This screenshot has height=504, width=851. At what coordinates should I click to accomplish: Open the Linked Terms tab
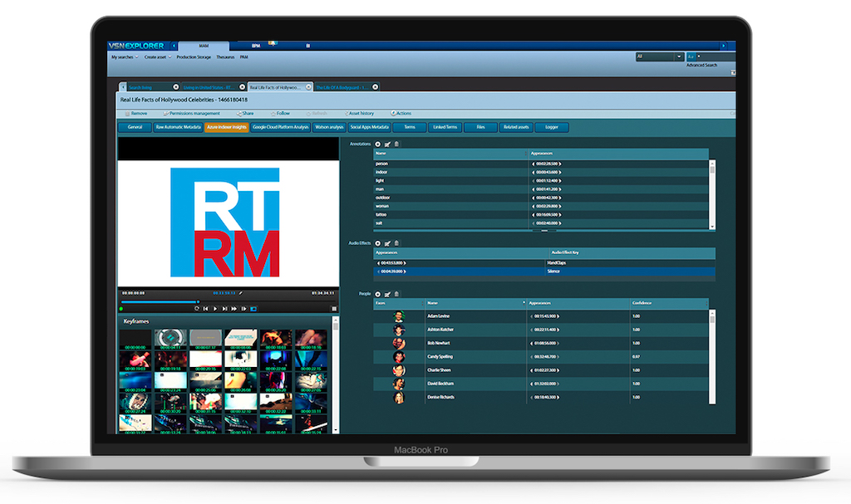tap(445, 128)
